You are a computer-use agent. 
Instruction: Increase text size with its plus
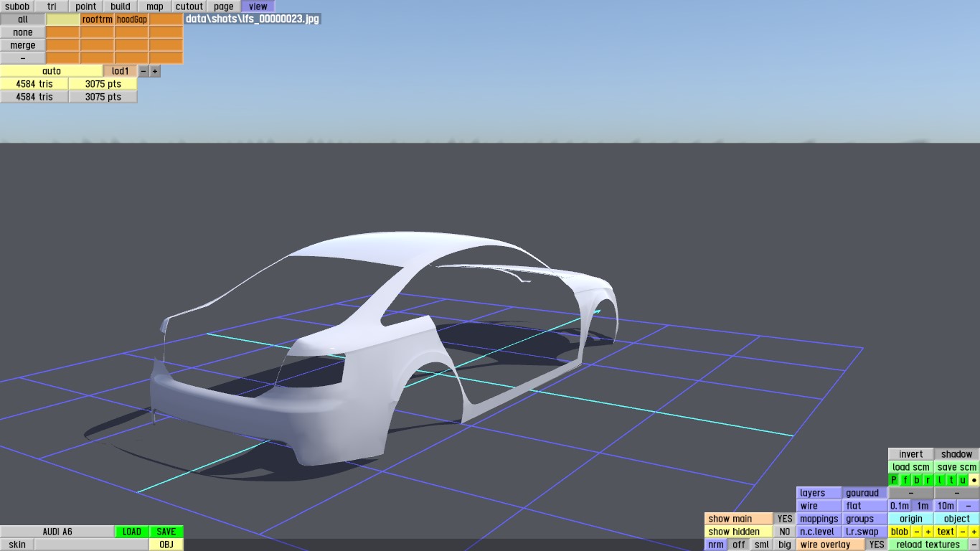tap(974, 532)
